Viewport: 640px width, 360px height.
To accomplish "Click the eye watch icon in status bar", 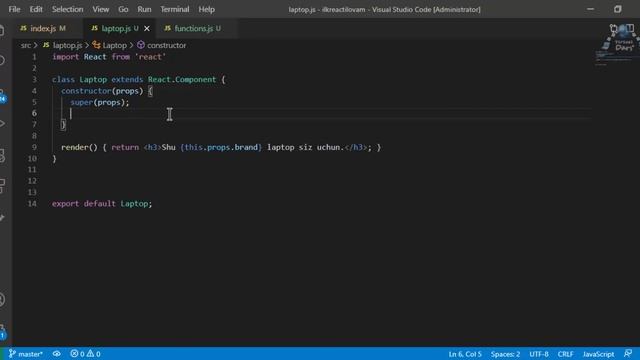I will [x=57, y=354].
